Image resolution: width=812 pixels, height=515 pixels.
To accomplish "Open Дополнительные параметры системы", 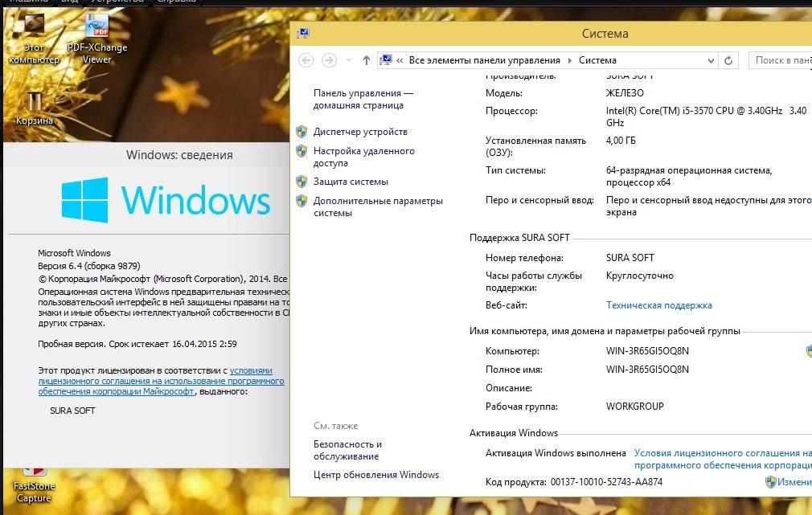I will tap(378, 206).
